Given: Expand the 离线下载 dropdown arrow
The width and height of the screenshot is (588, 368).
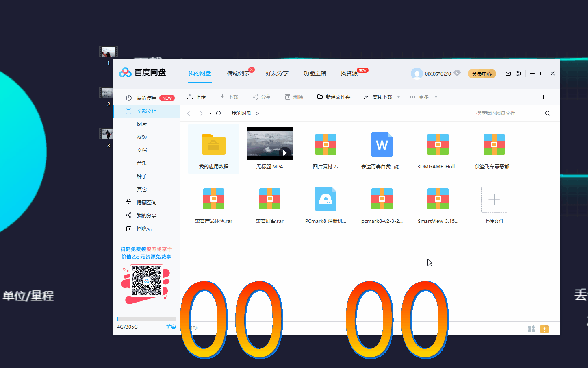Looking at the screenshot, I should tap(399, 97).
